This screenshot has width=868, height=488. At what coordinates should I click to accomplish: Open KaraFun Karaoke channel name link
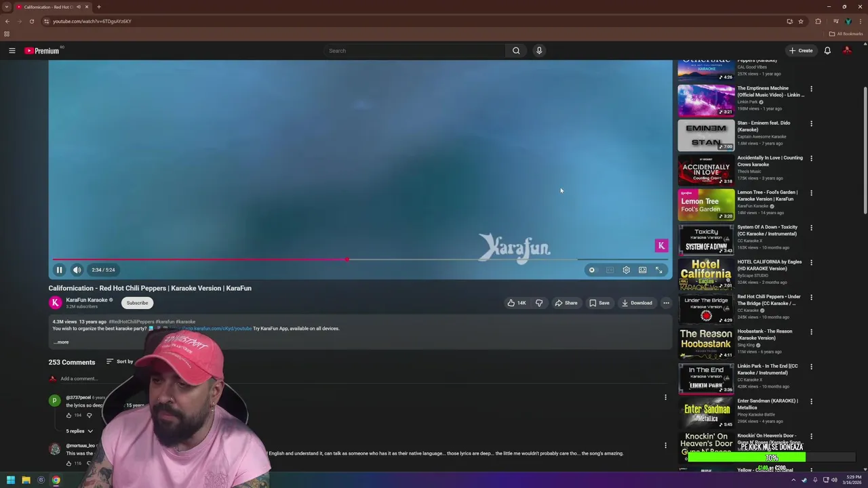click(87, 300)
